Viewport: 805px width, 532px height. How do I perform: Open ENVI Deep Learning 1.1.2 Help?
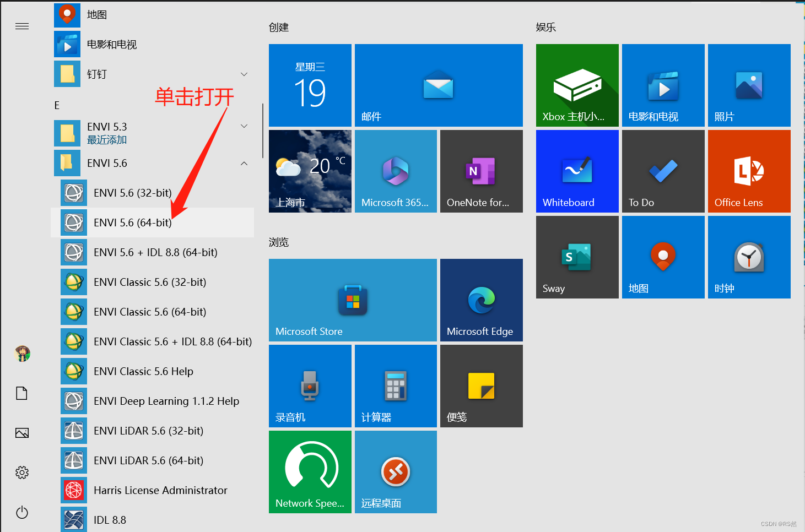(152, 401)
